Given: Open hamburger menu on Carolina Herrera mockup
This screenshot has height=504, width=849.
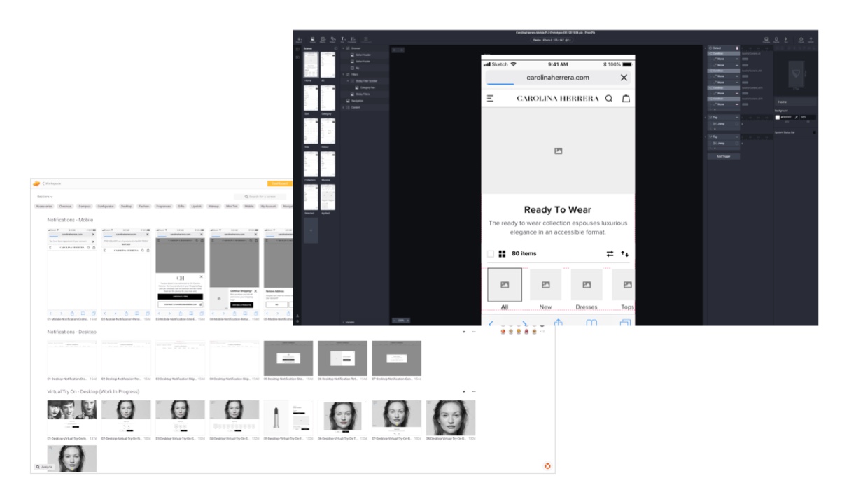Looking at the screenshot, I should tap(490, 99).
